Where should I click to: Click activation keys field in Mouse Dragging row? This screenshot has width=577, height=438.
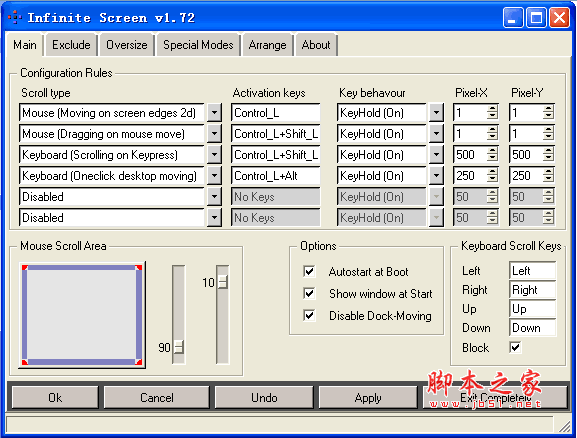tap(276, 134)
